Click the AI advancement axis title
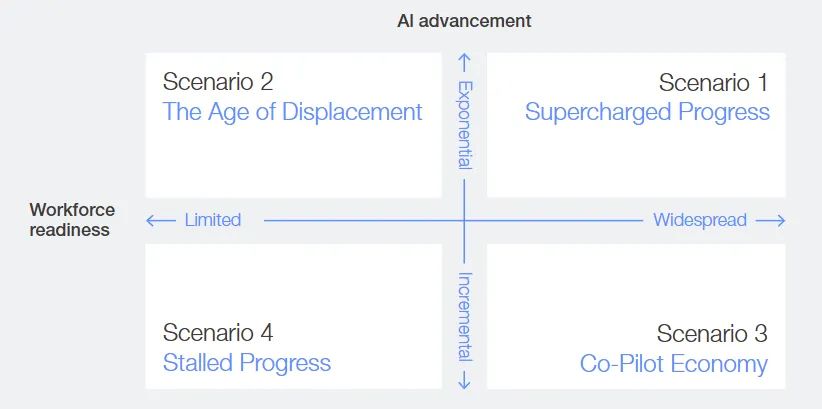 464,20
